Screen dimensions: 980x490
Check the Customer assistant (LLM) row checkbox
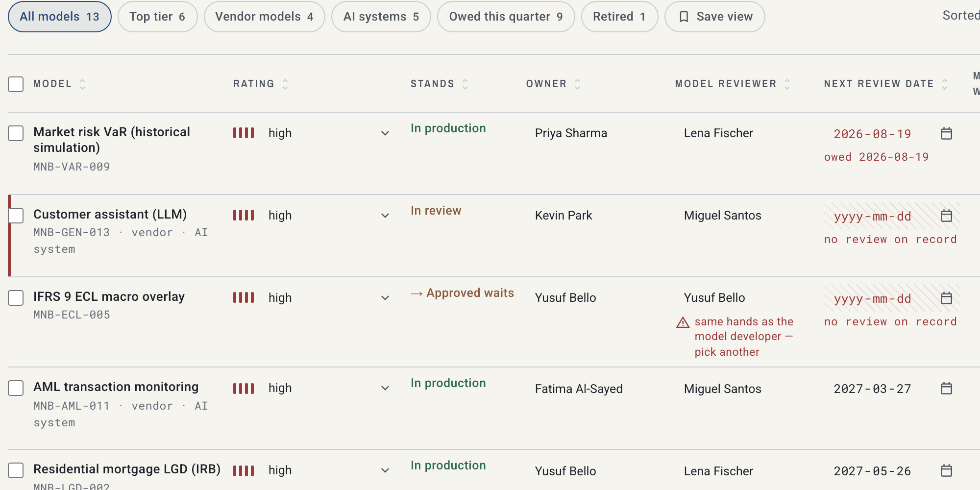point(16,216)
